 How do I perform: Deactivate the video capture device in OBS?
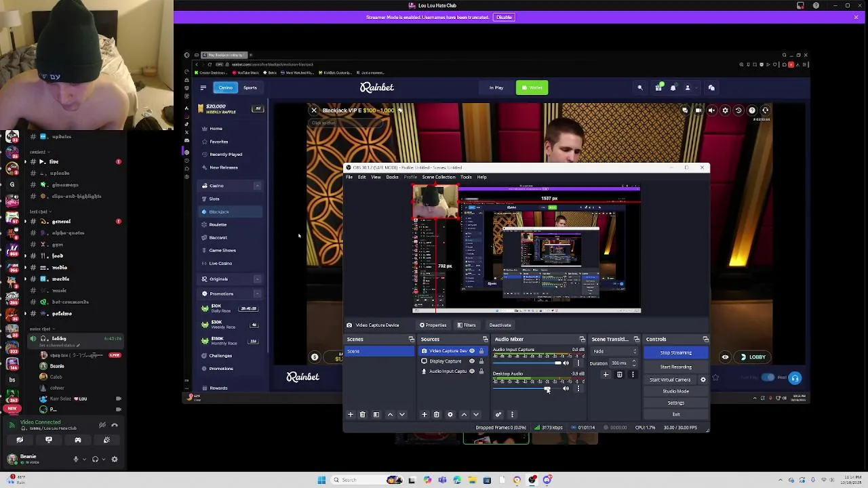pos(500,325)
